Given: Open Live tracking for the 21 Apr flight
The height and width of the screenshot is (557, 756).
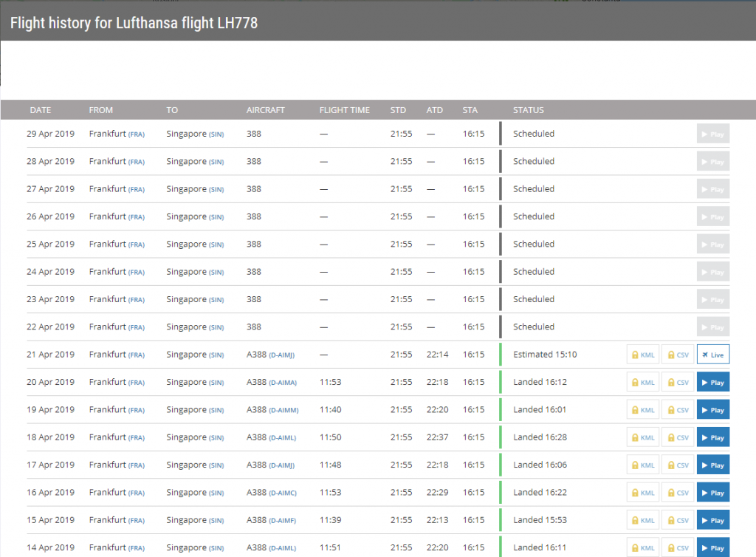Looking at the screenshot, I should coord(712,355).
